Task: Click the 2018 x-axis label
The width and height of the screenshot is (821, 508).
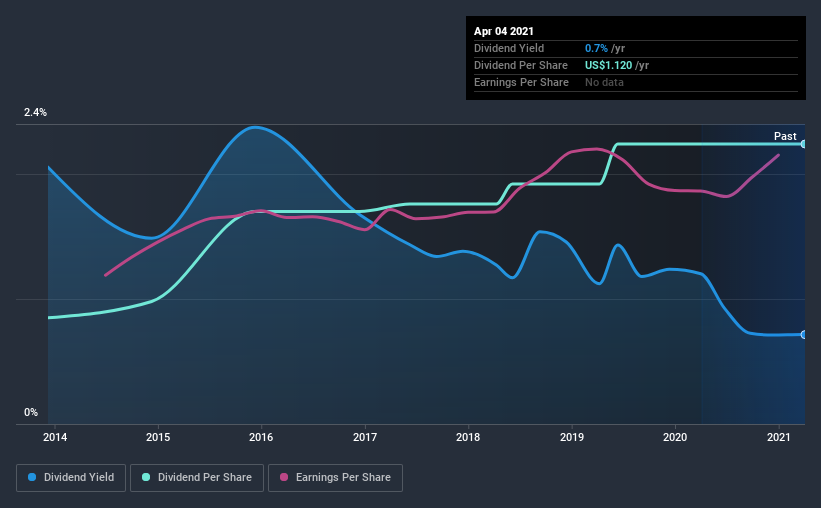Action: pyautogui.click(x=468, y=437)
